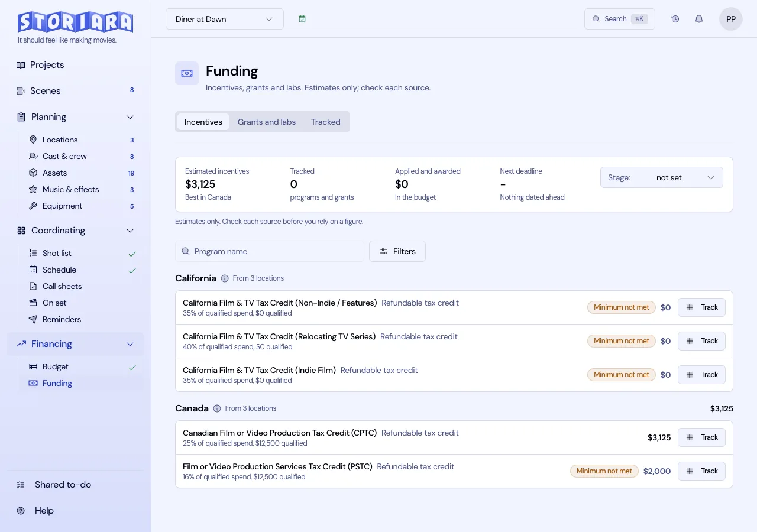Track the California Non-Indie / Features credit
757x532 pixels.
(701, 307)
